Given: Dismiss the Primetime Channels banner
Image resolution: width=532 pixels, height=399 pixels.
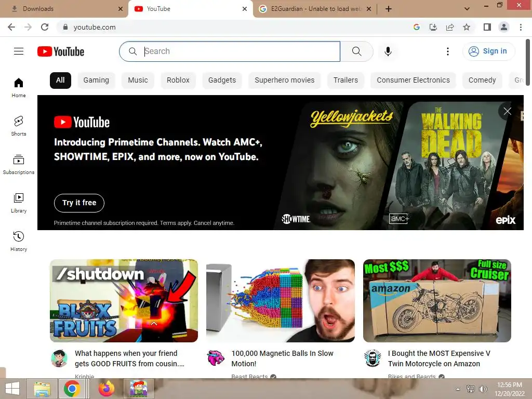Looking at the screenshot, I should coord(507,111).
